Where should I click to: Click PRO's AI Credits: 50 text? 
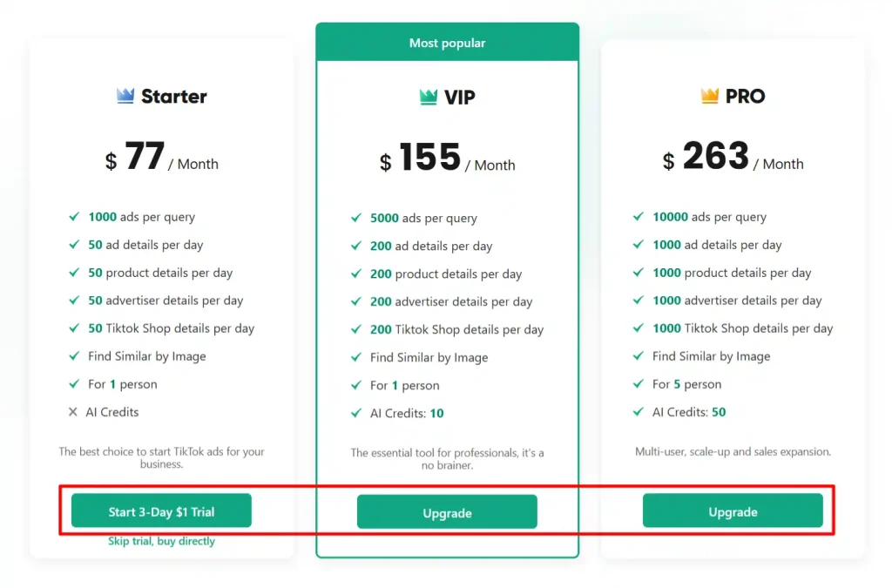click(x=689, y=412)
